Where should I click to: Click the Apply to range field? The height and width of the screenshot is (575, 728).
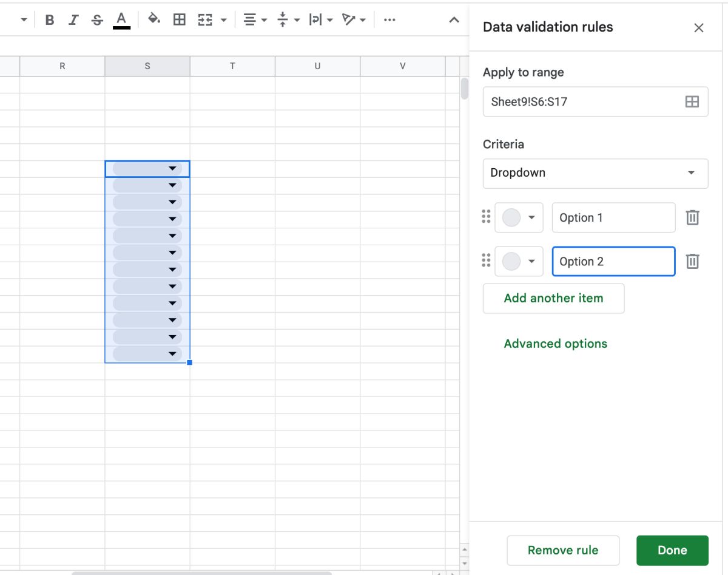tap(595, 101)
